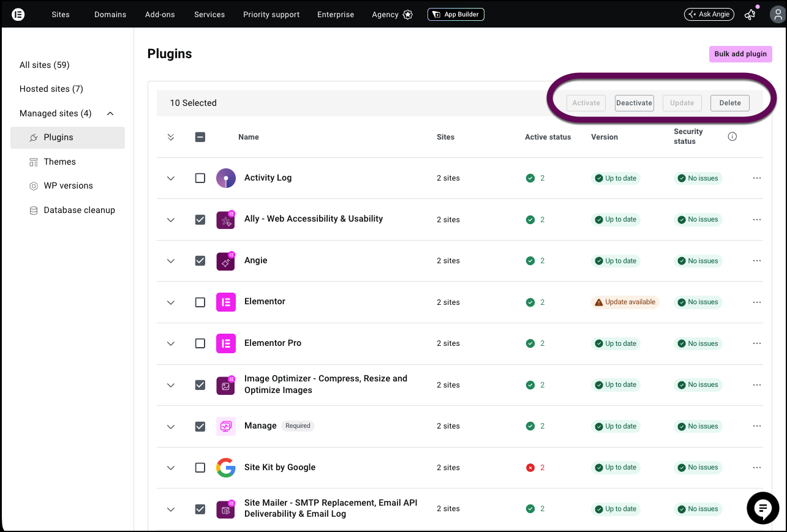
Task: Click the Ask Angie button
Action: click(709, 14)
